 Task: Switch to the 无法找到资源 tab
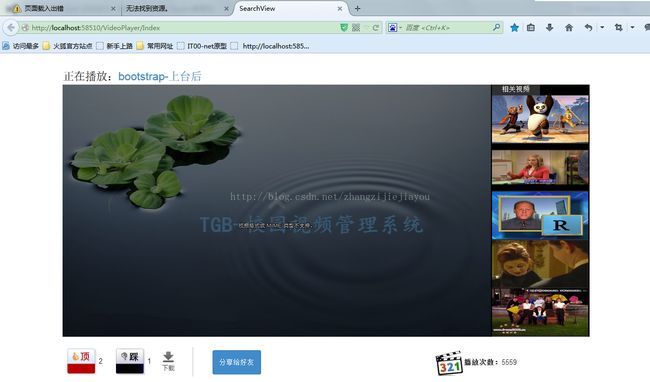point(176,8)
